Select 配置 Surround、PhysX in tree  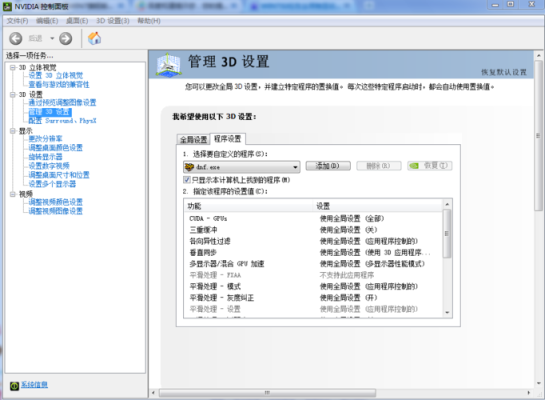[x=62, y=121]
